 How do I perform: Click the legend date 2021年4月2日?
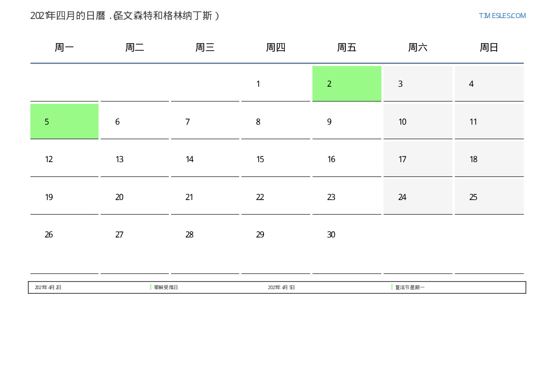[48, 287]
